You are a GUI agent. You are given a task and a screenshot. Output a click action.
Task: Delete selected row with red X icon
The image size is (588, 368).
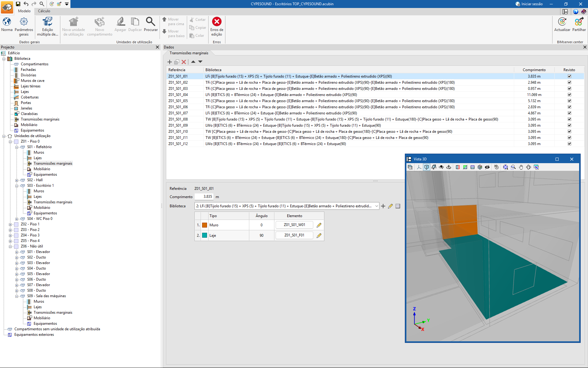(184, 62)
